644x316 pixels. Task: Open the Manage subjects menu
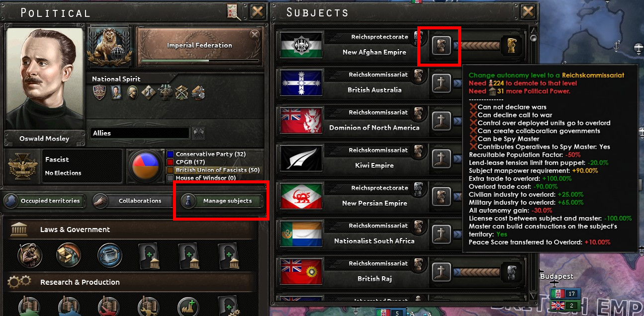pos(221,201)
